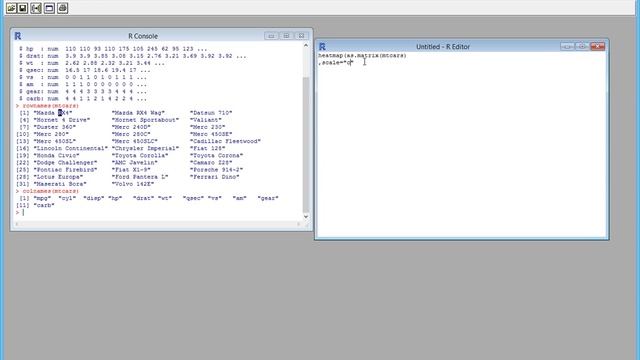Click "Maserati Bora" in console output
This screenshot has width=640, height=360.
click(60, 184)
